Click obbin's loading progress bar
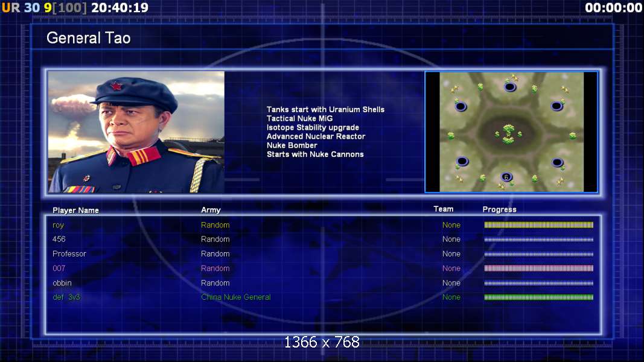Image resolution: width=644 pixels, height=362 pixels. (539, 283)
